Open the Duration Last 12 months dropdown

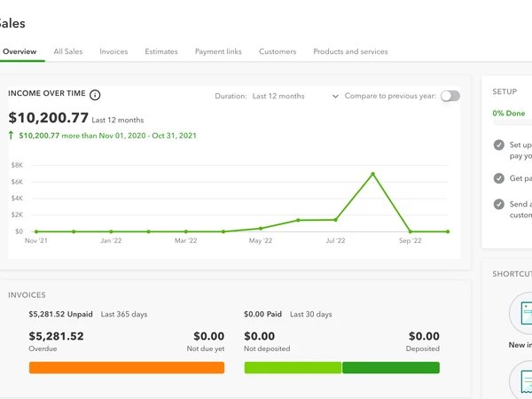tap(278, 96)
